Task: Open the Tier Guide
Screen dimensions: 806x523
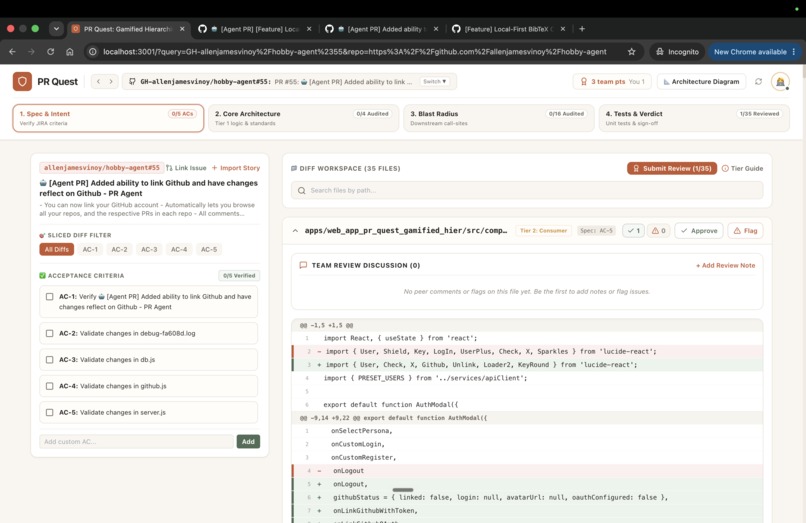Action: click(742, 168)
